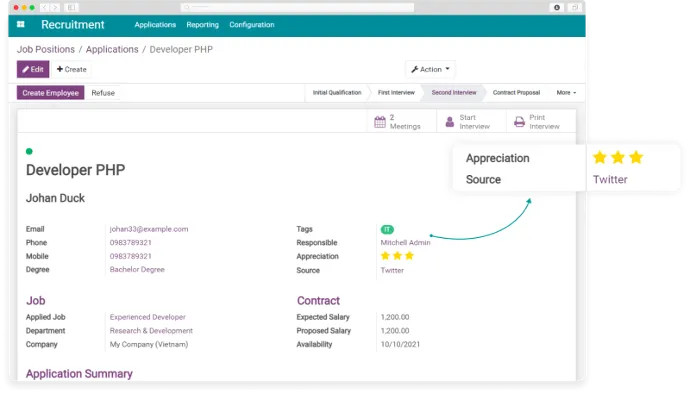
Task: Click the Johan Duck applicant name
Action: coord(55,198)
